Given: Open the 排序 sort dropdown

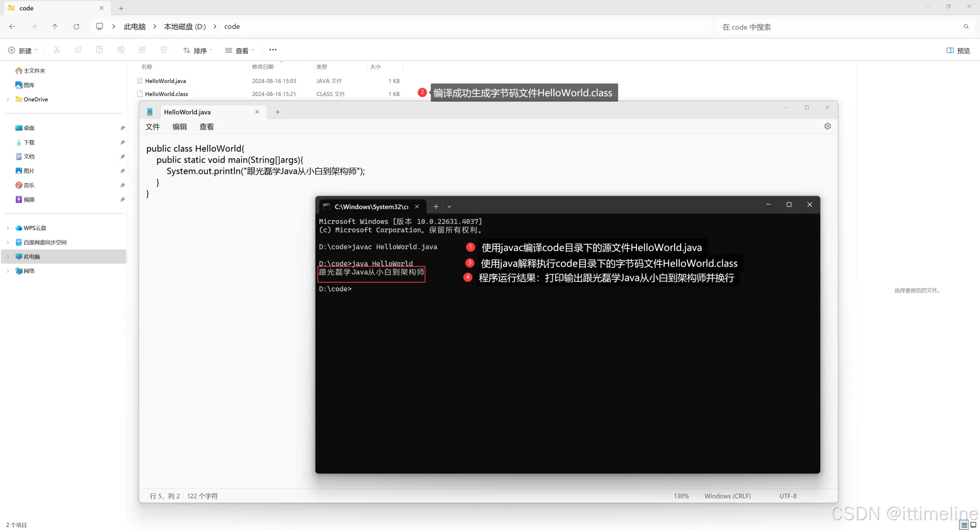Looking at the screenshot, I should (197, 50).
